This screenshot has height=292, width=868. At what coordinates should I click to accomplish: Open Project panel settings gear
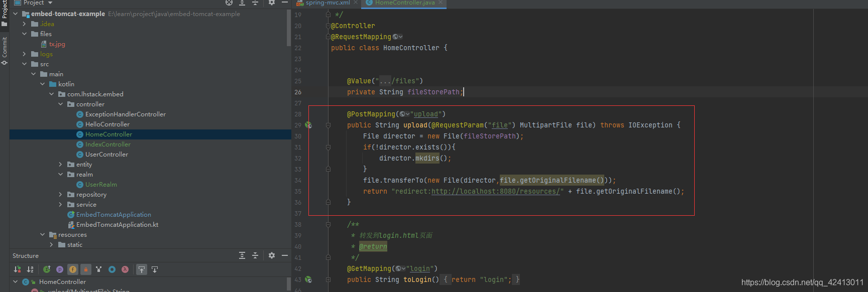(x=272, y=3)
